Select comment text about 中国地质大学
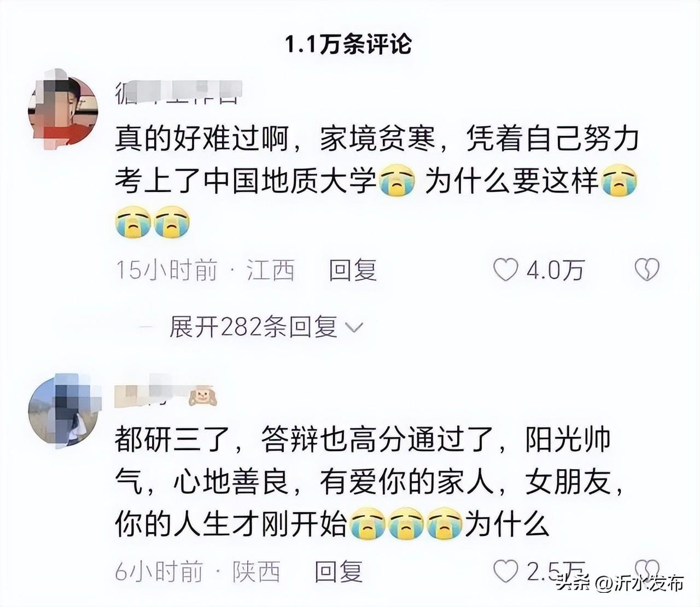 pyautogui.click(x=377, y=180)
